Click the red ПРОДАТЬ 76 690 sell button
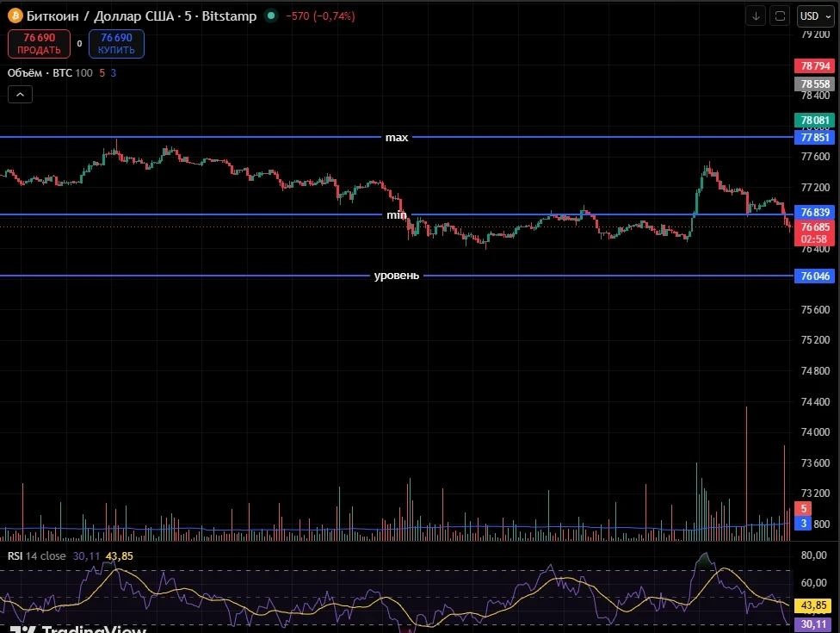 tap(39, 43)
